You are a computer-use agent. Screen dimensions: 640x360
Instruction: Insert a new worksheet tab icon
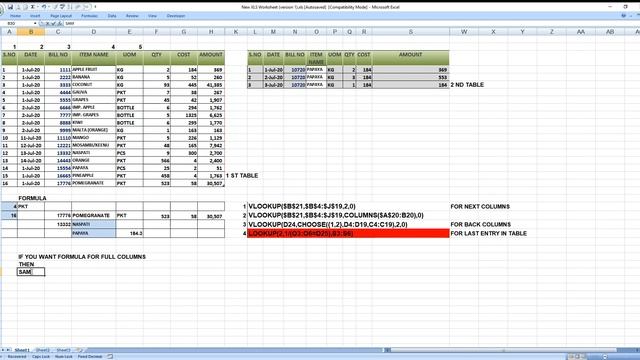tap(80, 350)
